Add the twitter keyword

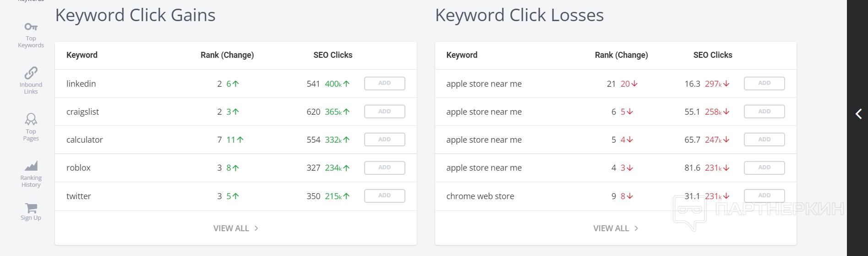tap(384, 196)
